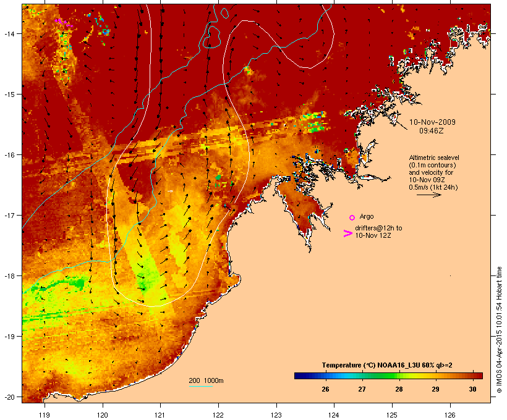Image resolution: width=507 pixels, height=420 pixels.
Task: Click the latitude axis label -14
Action: (x=9, y=33)
